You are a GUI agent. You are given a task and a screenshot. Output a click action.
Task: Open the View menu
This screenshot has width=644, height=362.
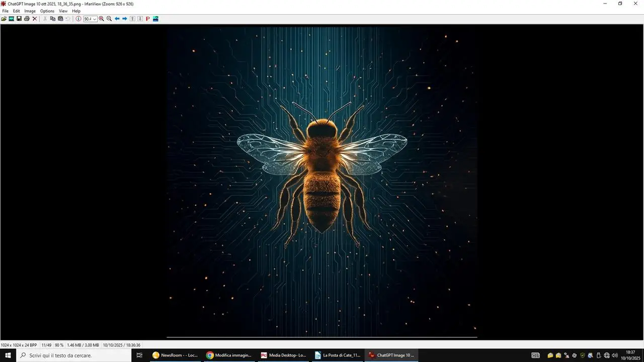[63, 11]
